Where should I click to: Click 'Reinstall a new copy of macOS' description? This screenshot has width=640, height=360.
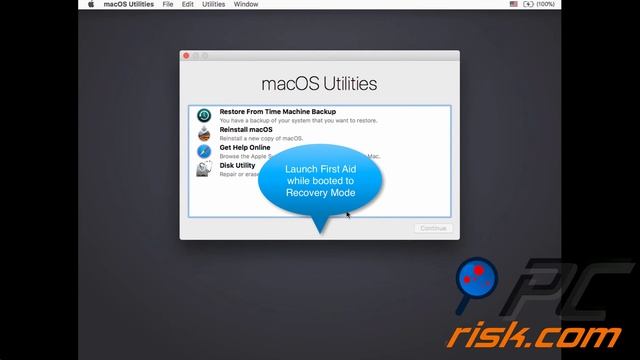pyautogui.click(x=261, y=138)
